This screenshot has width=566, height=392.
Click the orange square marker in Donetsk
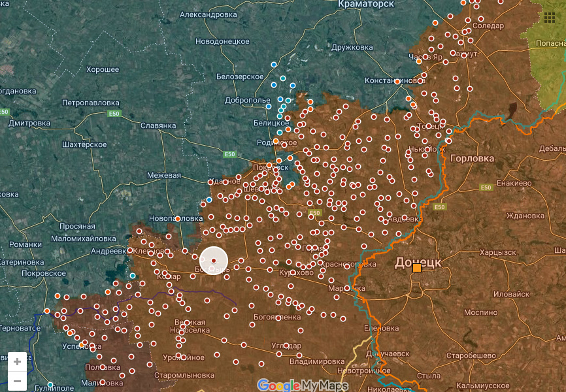click(417, 267)
